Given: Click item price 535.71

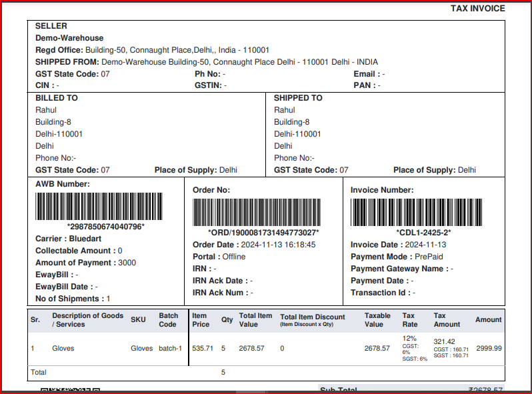Looking at the screenshot, I should (x=203, y=349).
